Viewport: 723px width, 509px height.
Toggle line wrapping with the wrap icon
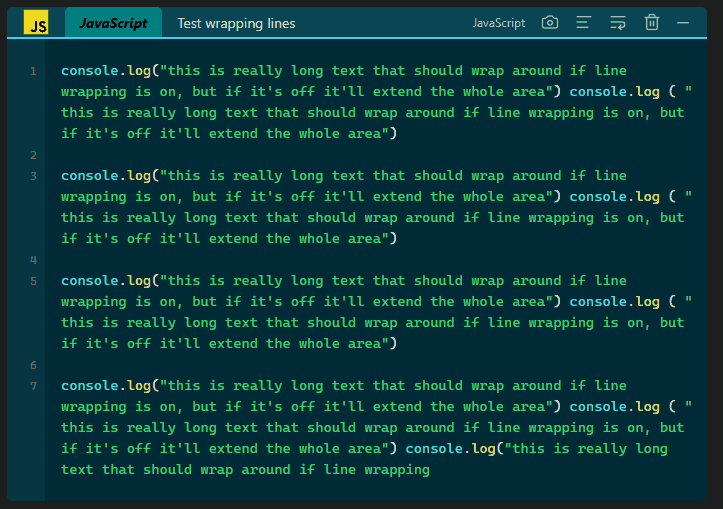(x=618, y=22)
